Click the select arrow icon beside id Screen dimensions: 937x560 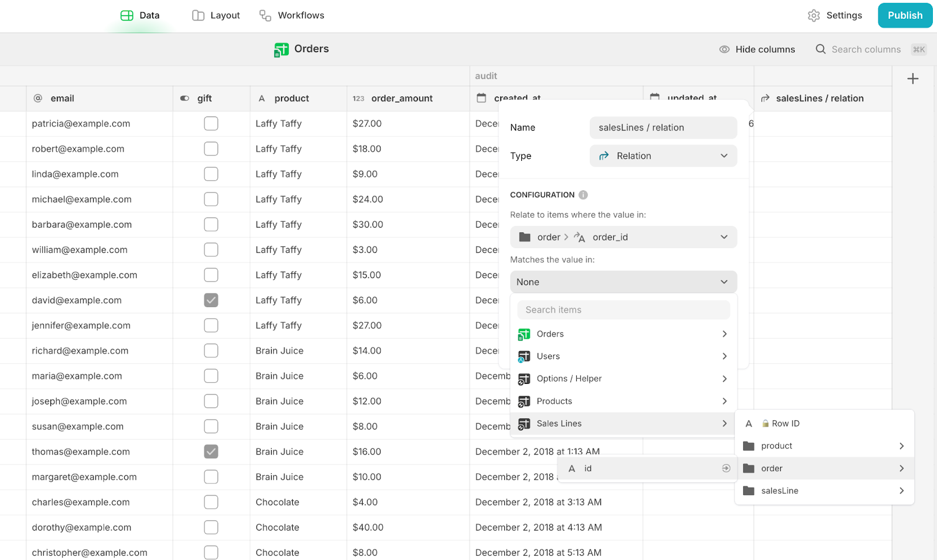pos(726,468)
